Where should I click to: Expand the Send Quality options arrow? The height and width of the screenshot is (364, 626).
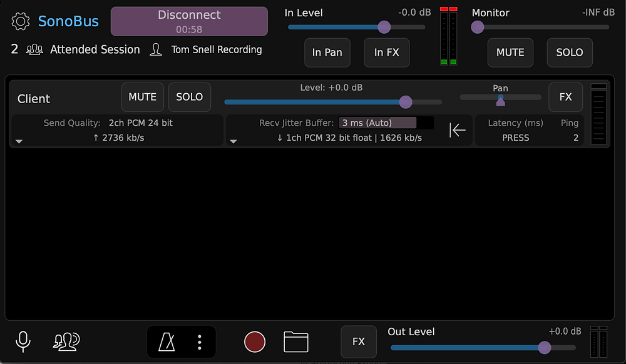tap(19, 141)
